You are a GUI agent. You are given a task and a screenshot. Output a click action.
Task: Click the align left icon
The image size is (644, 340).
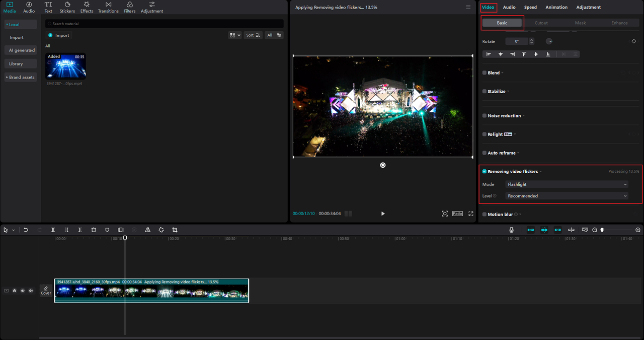click(x=489, y=54)
